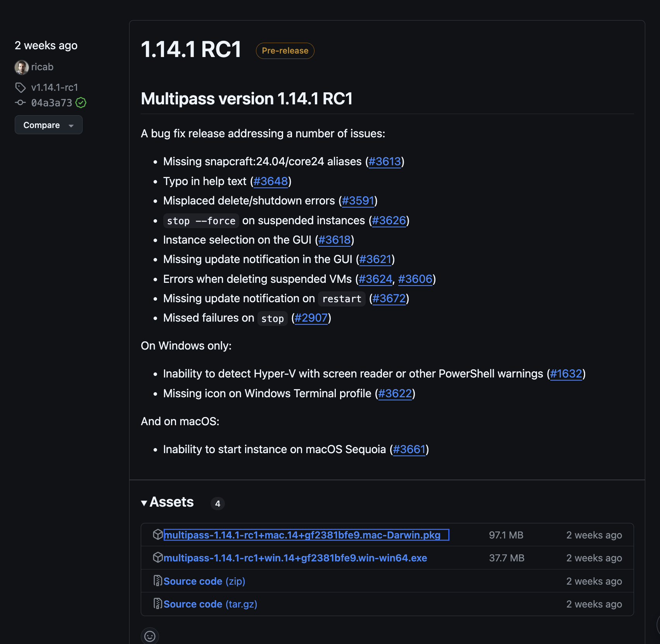Screen dimensions: 660x644
Task: Click the '2 weeks ago' release date in sidebar
Action: tap(46, 45)
